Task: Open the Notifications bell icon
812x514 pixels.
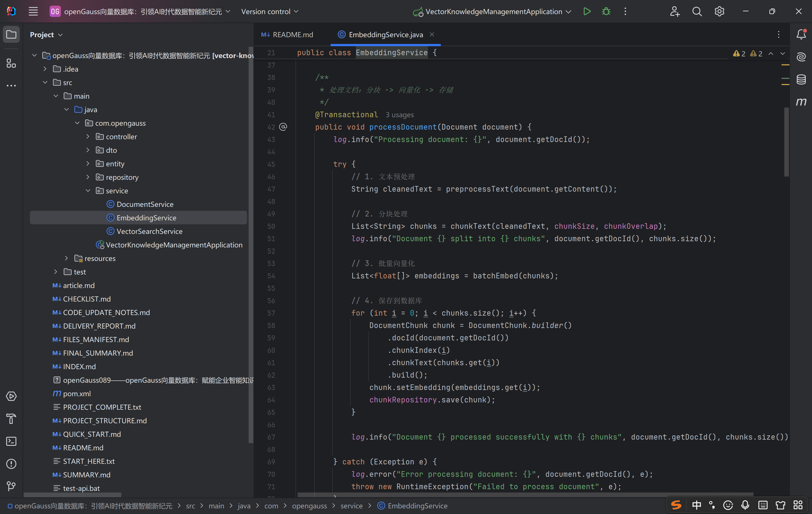Action: point(801,34)
